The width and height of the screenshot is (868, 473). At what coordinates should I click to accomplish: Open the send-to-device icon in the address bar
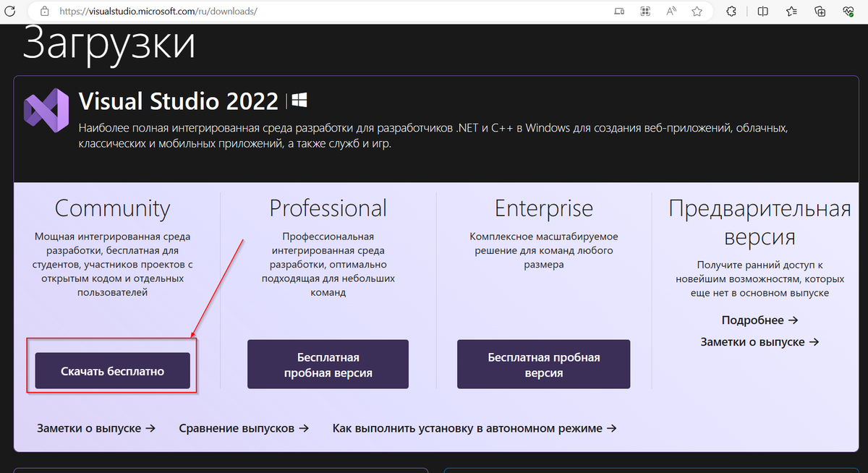(619, 12)
